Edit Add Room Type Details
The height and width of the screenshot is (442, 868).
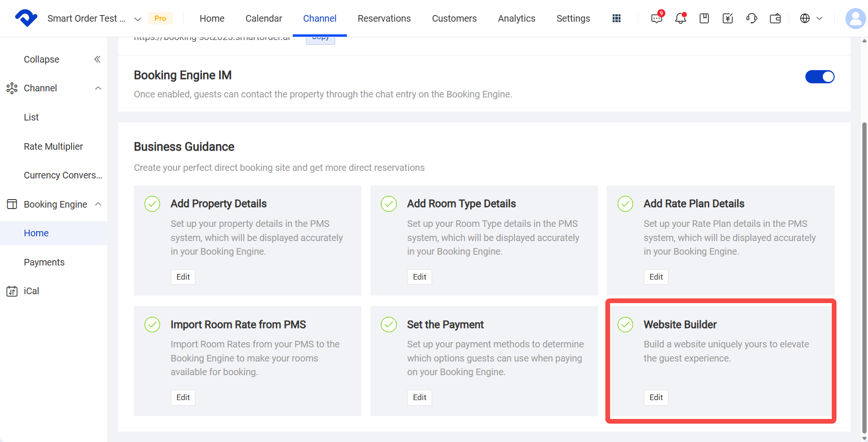[419, 277]
